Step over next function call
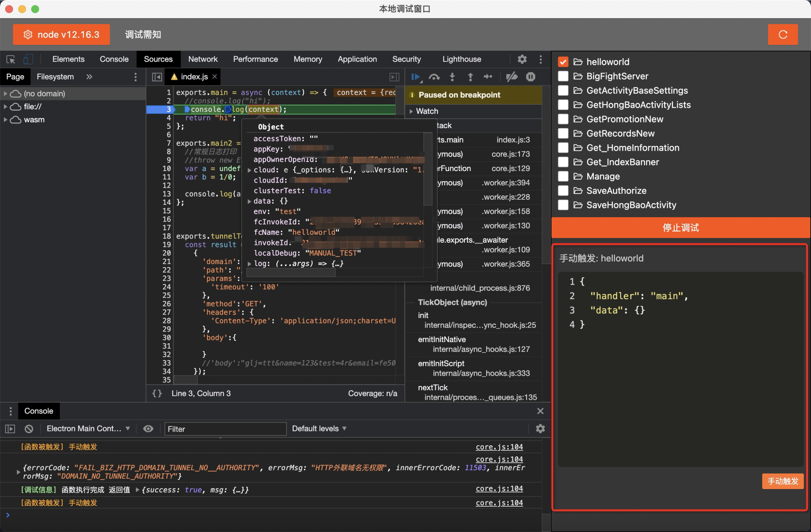The image size is (811, 532). click(434, 77)
